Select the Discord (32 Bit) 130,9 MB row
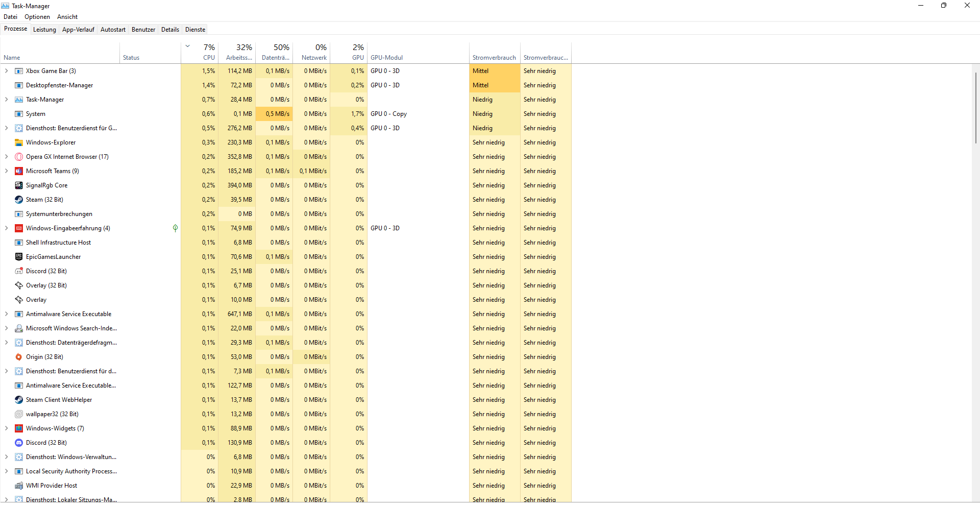The image size is (980, 505). point(286,443)
